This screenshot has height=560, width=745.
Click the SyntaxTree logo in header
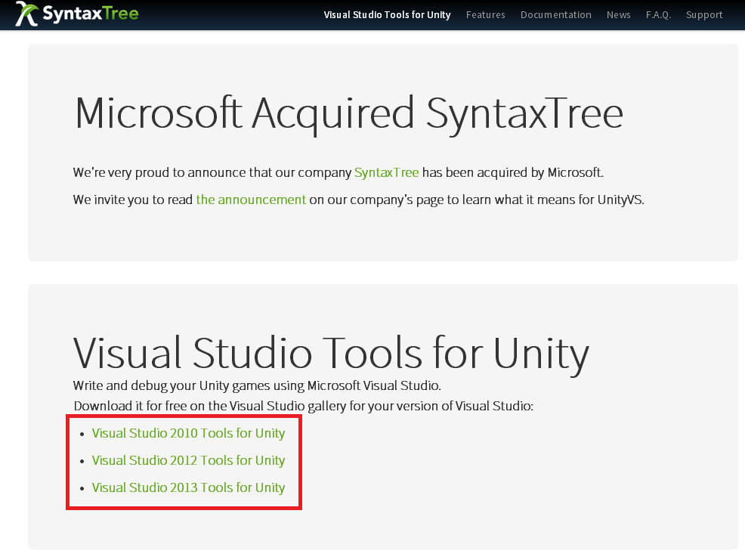(x=77, y=14)
